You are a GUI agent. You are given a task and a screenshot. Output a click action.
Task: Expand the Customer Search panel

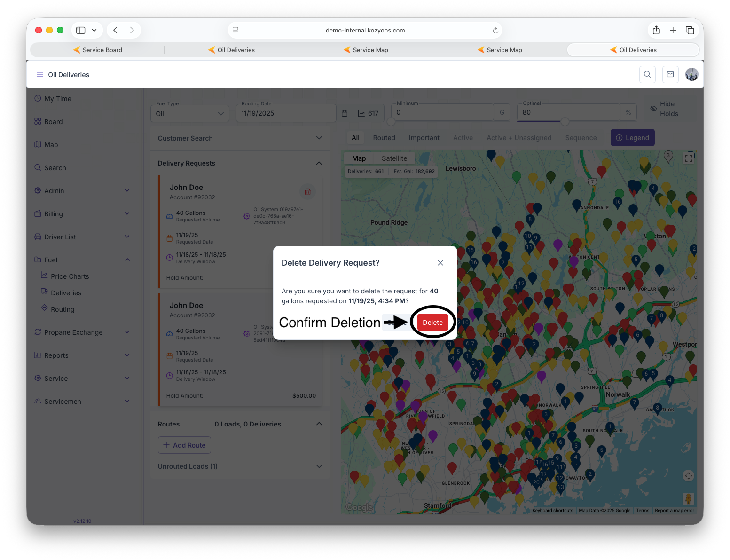[x=240, y=138]
